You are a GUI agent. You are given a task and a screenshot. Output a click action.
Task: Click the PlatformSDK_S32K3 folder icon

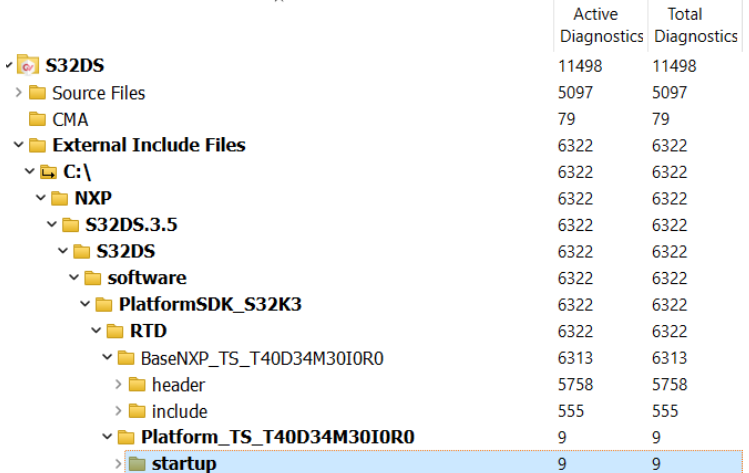tap(104, 304)
